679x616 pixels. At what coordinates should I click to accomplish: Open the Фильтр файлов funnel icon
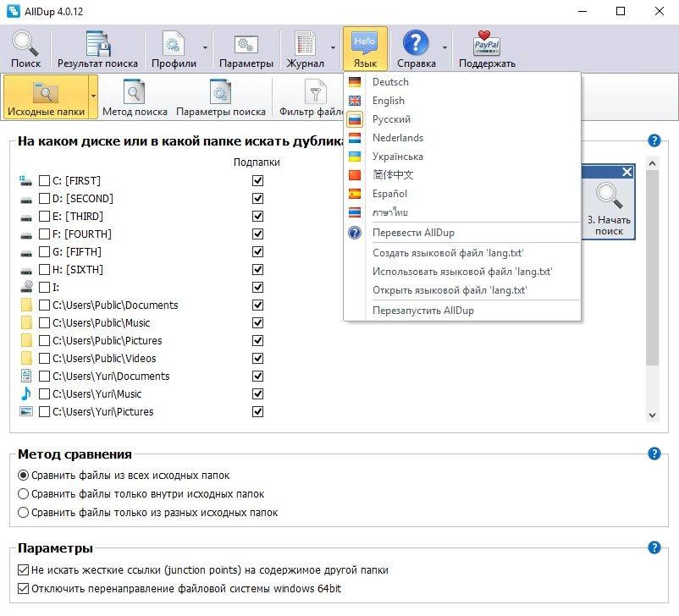pyautogui.click(x=315, y=91)
